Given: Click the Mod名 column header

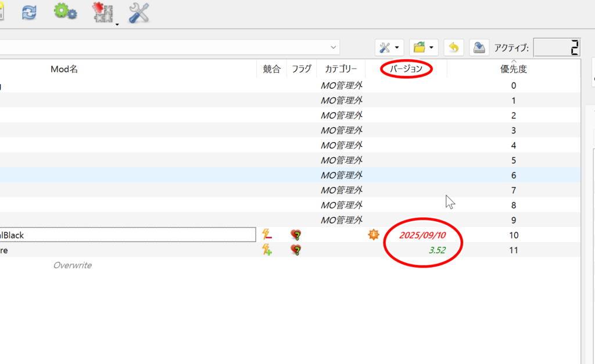Looking at the screenshot, I should point(64,69).
